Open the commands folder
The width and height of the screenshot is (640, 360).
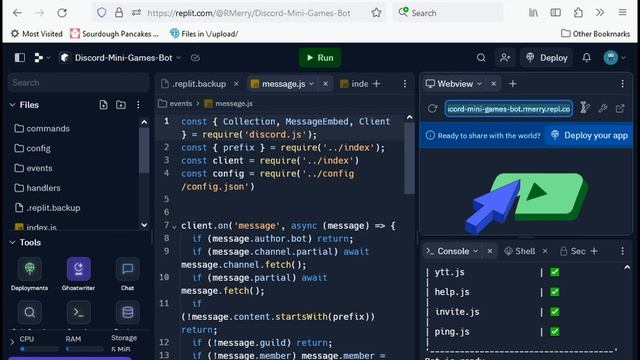pos(42,129)
